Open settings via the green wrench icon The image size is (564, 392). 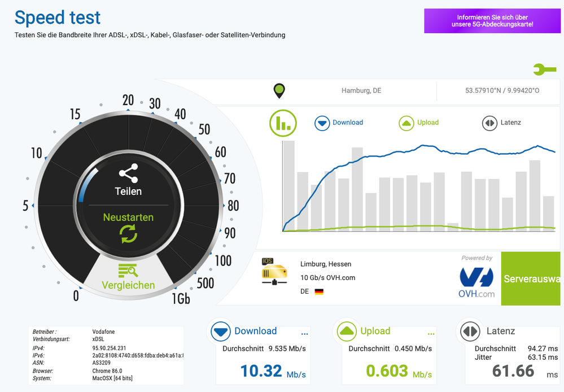544,69
